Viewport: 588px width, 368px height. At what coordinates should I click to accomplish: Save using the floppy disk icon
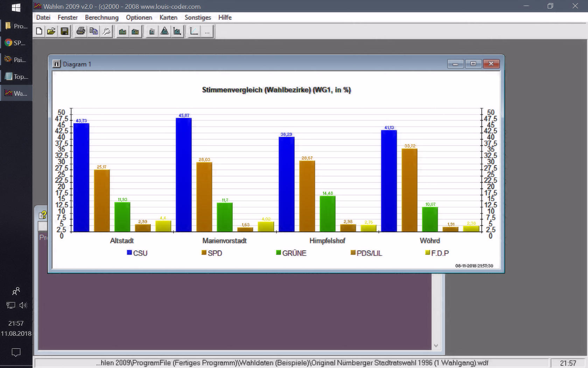pos(64,32)
